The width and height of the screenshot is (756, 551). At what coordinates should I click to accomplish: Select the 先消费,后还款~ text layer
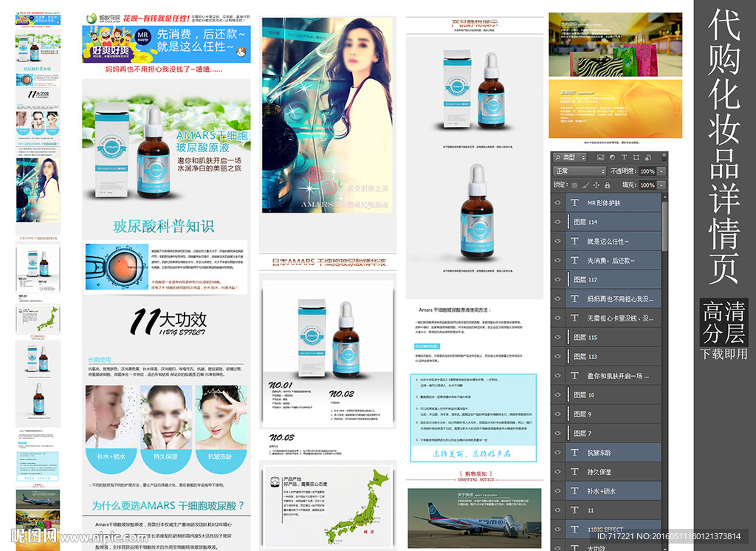pyautogui.click(x=613, y=260)
